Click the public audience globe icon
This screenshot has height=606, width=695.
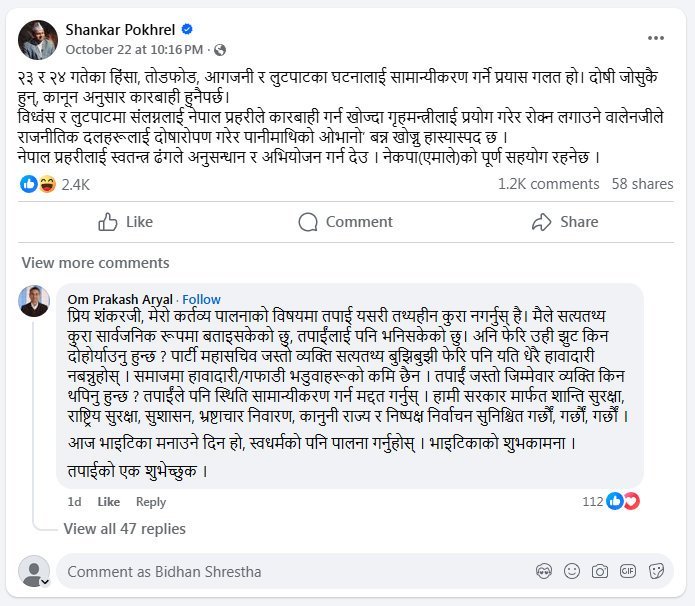coord(220,49)
